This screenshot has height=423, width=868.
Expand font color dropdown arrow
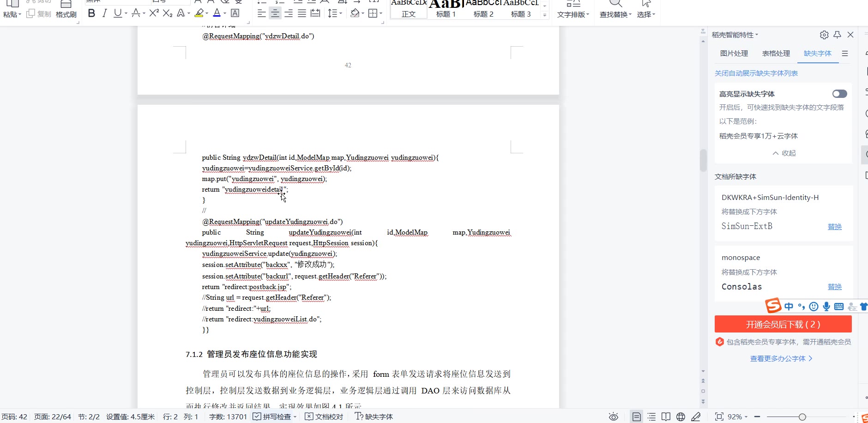[x=225, y=14]
